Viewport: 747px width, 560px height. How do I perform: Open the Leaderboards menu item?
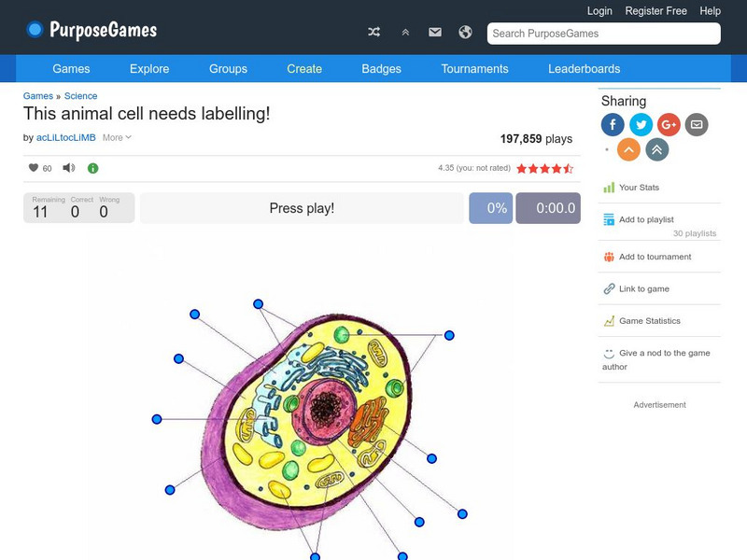(x=584, y=69)
